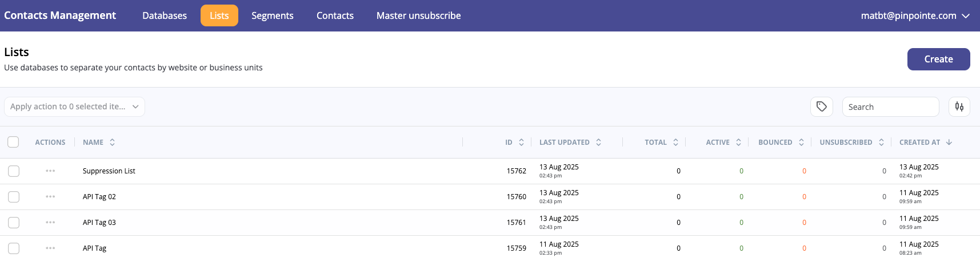Click ID value 15762
This screenshot has width=980, height=261.
coord(517,171)
